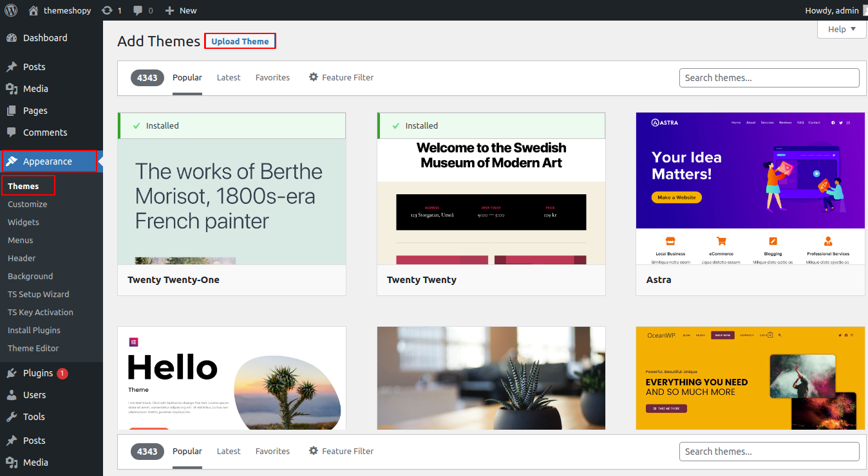
Task: Click the Twenty Twenty-One theme name
Action: point(174,280)
